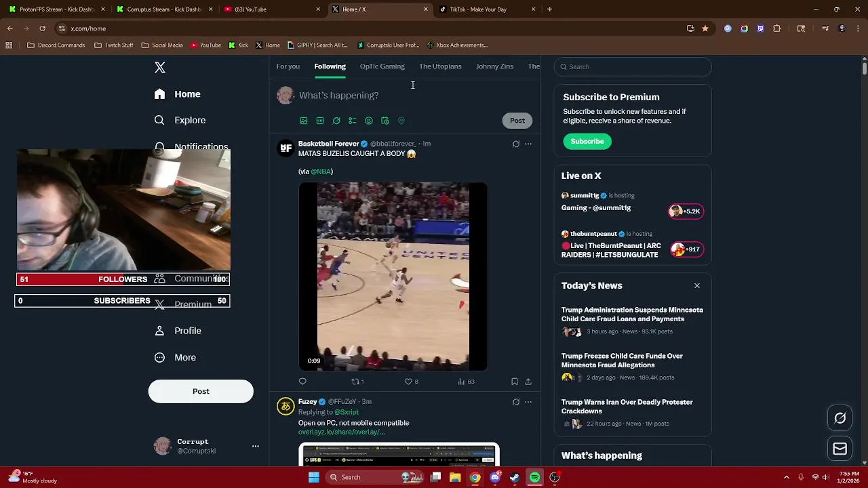The height and width of the screenshot is (488, 868).
Task: Click the Subscribe to Premium button
Action: 587,141
